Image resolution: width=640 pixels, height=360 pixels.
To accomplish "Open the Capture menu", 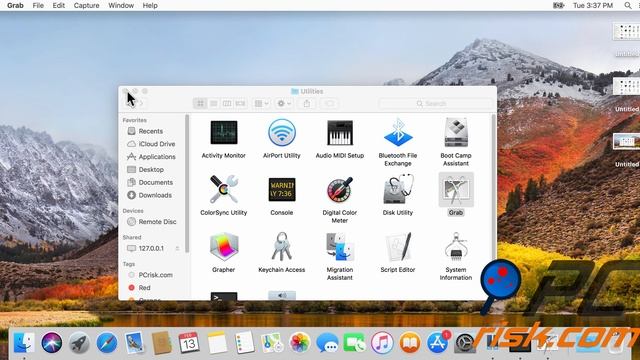I will coord(87,5).
